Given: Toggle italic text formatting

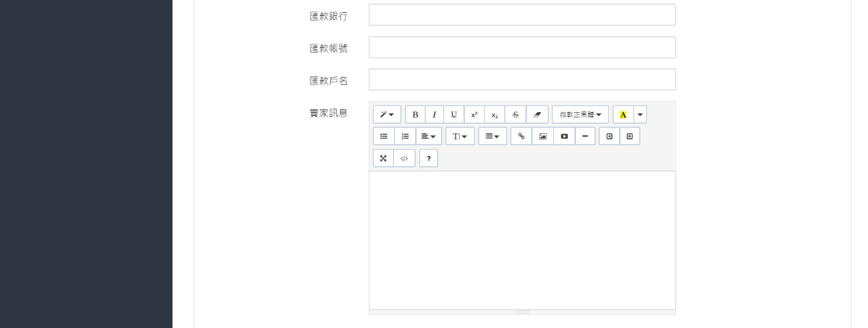Looking at the screenshot, I should point(434,115).
